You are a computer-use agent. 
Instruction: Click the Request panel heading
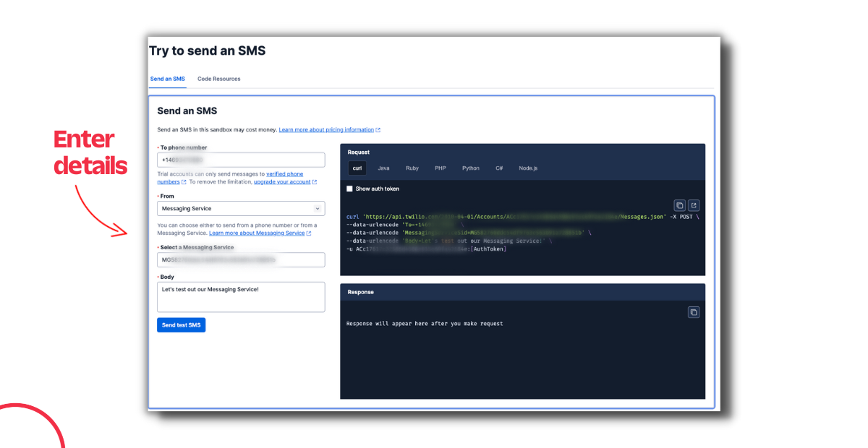point(359,152)
